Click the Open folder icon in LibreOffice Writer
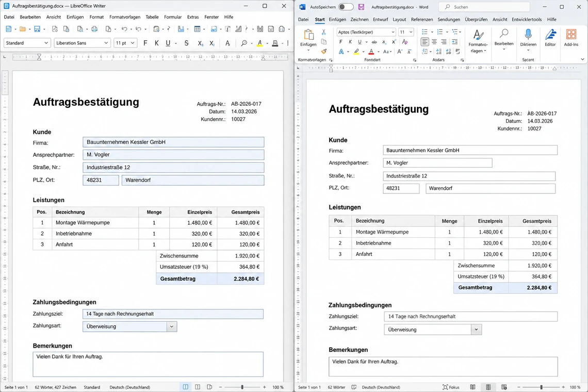Screen dimensions: 588x392 click(x=23, y=29)
